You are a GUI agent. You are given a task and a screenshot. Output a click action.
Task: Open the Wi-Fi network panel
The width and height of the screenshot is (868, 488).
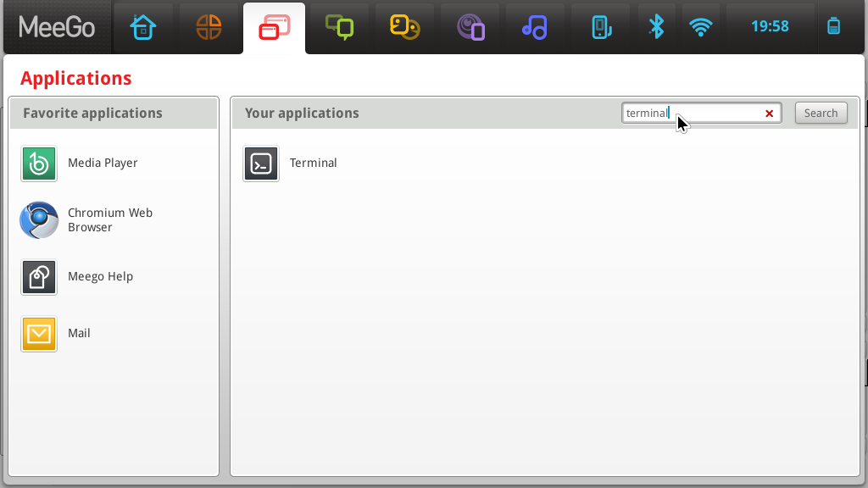click(701, 26)
